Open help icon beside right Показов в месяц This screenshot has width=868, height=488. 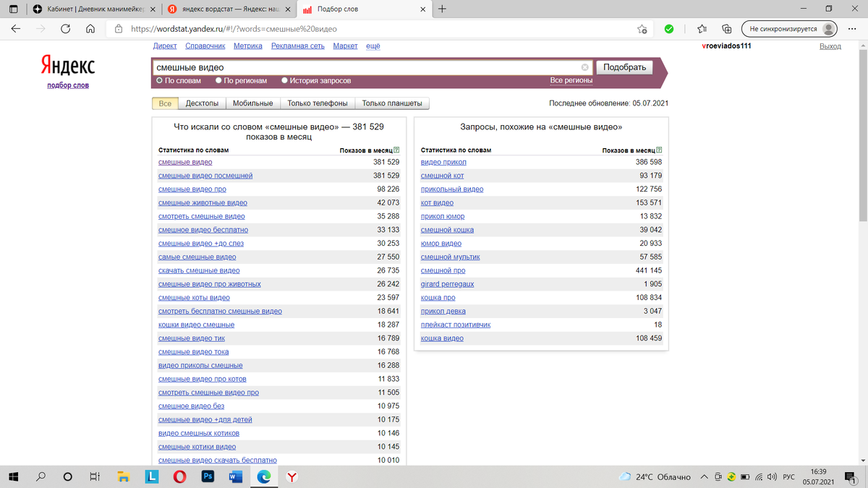coord(659,150)
